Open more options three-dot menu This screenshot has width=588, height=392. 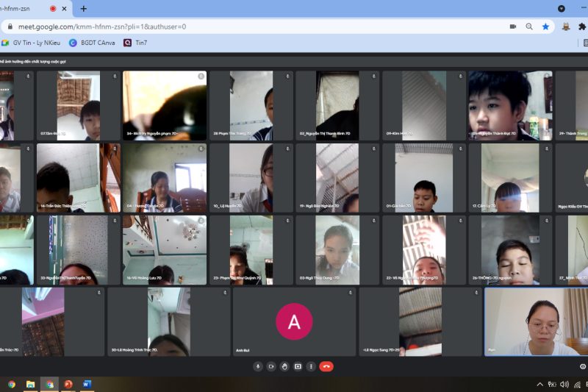pos(311,366)
